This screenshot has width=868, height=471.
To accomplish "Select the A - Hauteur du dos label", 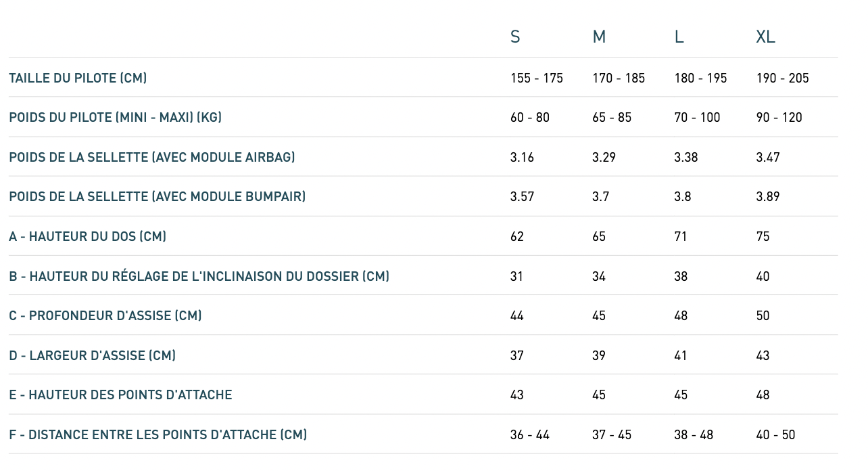I will tap(87, 237).
